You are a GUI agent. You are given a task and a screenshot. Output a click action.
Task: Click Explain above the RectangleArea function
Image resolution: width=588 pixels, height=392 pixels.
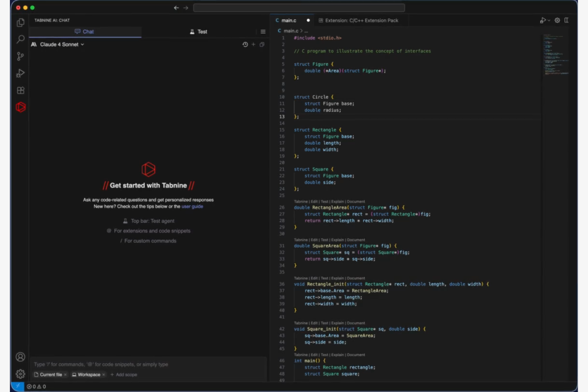[x=337, y=201]
